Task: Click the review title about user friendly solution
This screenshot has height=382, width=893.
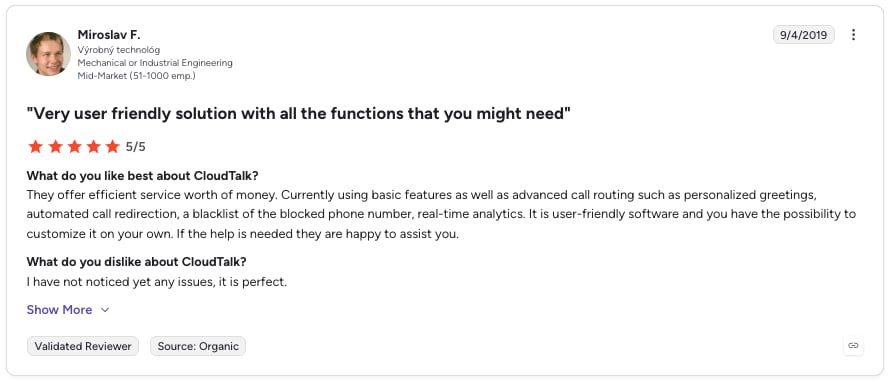Action: point(299,114)
